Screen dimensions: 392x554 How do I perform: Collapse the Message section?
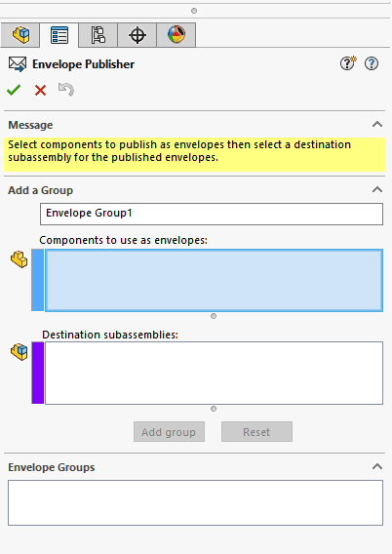(x=377, y=124)
